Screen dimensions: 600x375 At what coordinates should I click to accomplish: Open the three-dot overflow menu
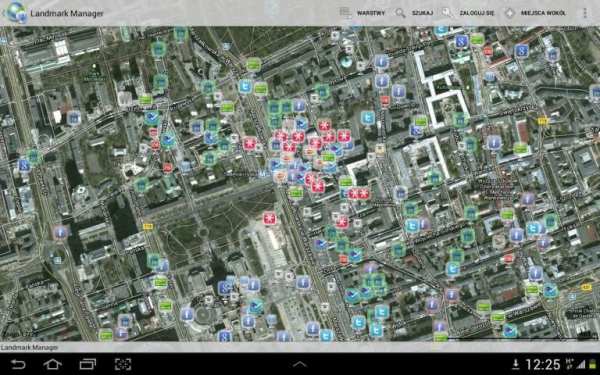585,13
